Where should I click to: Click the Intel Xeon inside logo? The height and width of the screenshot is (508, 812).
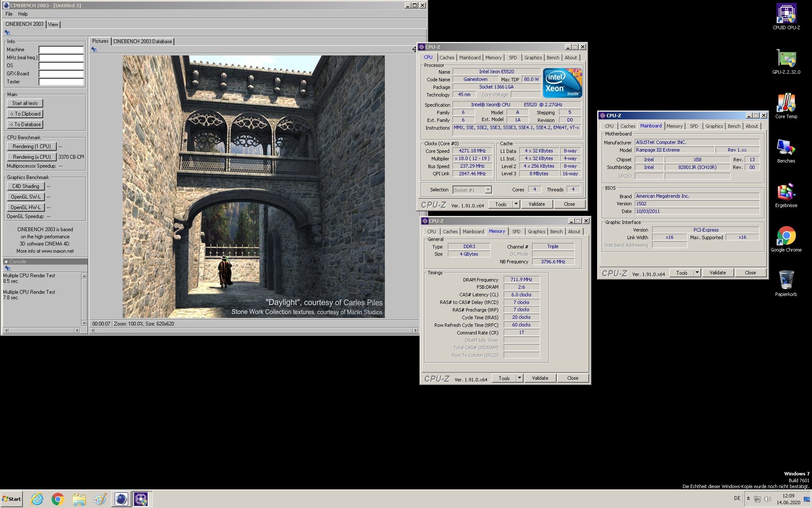(562, 83)
